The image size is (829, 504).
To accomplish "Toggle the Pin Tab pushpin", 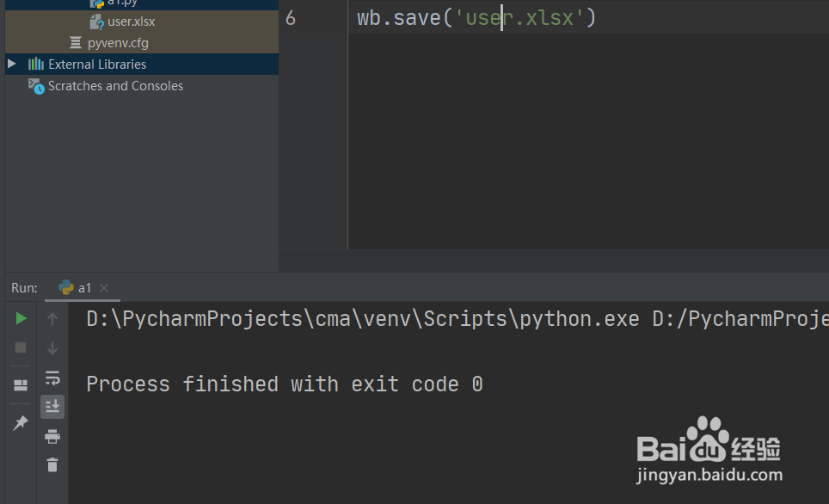I will tap(21, 422).
